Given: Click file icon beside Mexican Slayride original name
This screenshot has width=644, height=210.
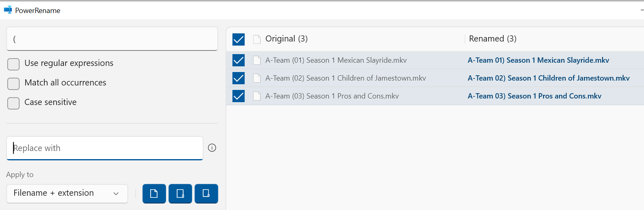Looking at the screenshot, I should click(257, 61).
